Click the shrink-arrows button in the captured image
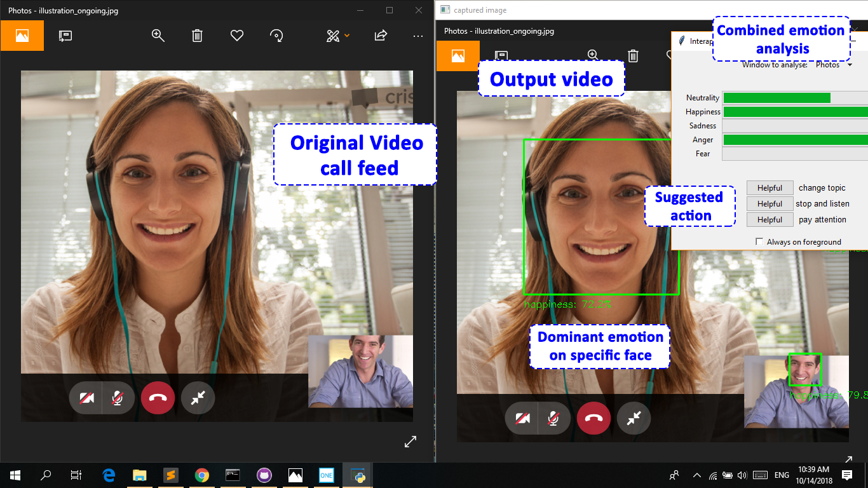This screenshot has width=868, height=488. pos(634,418)
